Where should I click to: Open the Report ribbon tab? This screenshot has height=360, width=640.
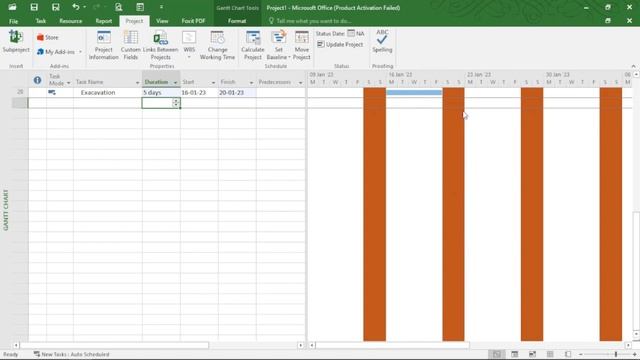(104, 21)
